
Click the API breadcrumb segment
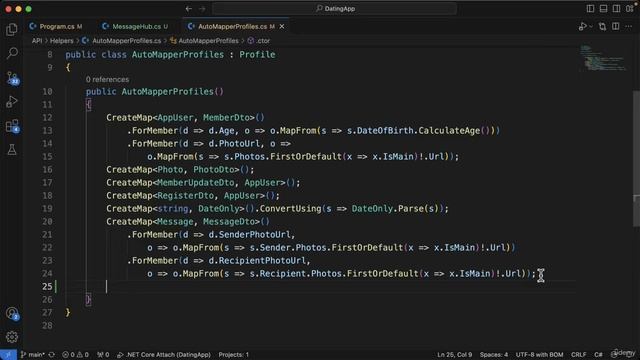(x=37, y=41)
